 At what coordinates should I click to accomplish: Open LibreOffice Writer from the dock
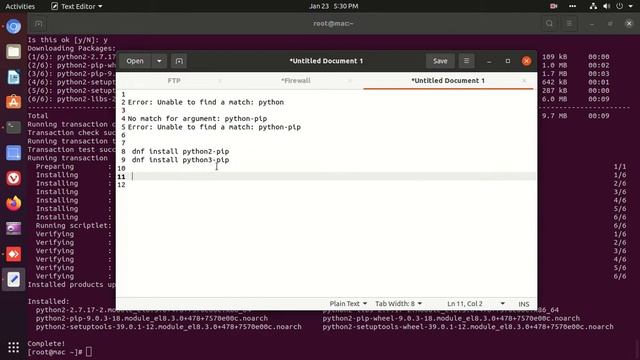pos(13,77)
